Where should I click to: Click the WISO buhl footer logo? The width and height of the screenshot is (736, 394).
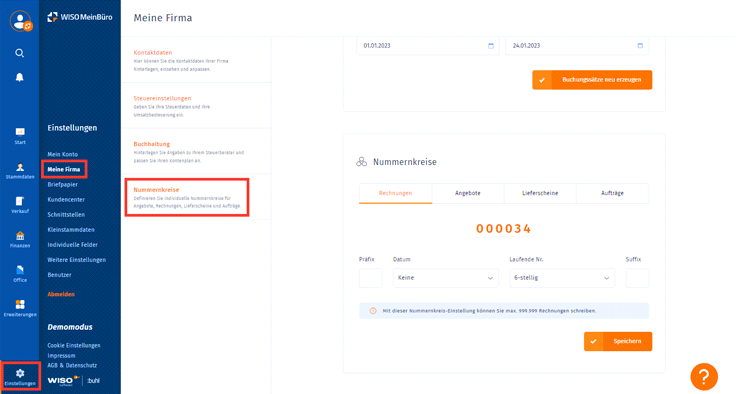pyautogui.click(x=73, y=380)
